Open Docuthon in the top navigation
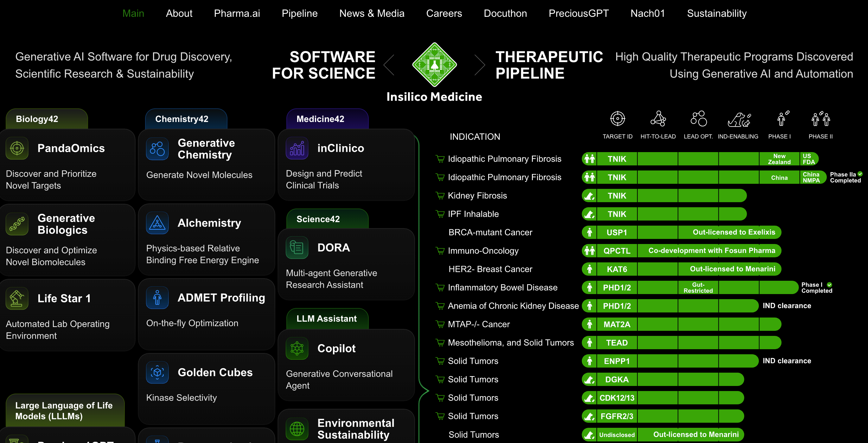Image resolution: width=868 pixels, height=443 pixels. pos(505,14)
